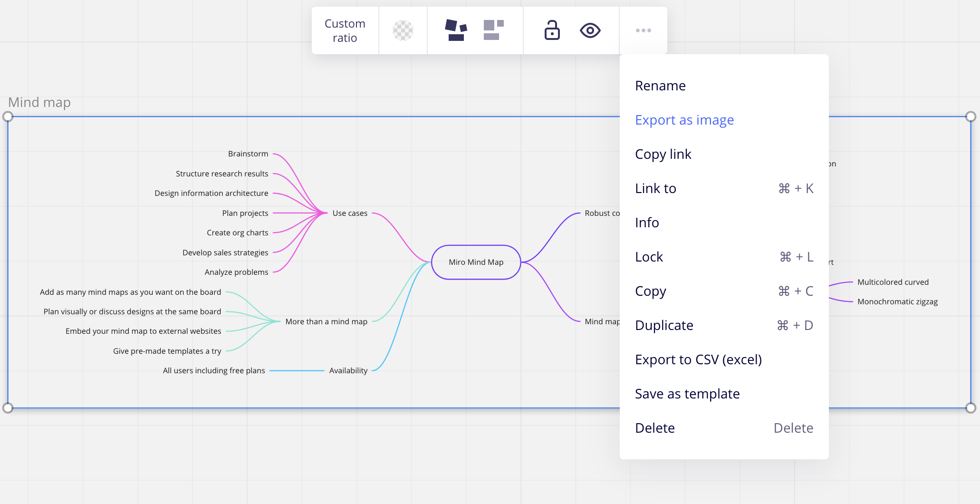The height and width of the screenshot is (504, 980).
Task: Click the grid layout arrange icon
Action: point(494,30)
